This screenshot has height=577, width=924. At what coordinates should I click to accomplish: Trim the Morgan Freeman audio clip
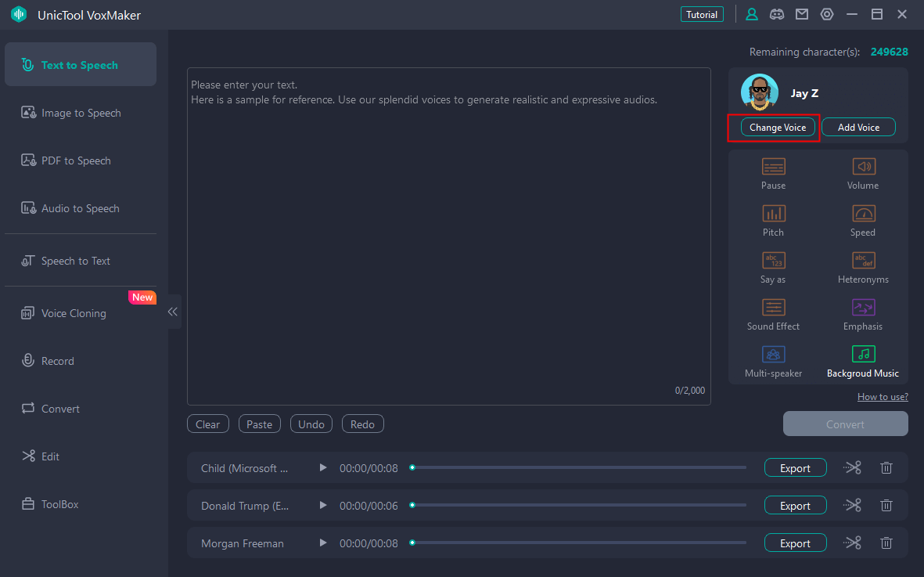click(852, 543)
